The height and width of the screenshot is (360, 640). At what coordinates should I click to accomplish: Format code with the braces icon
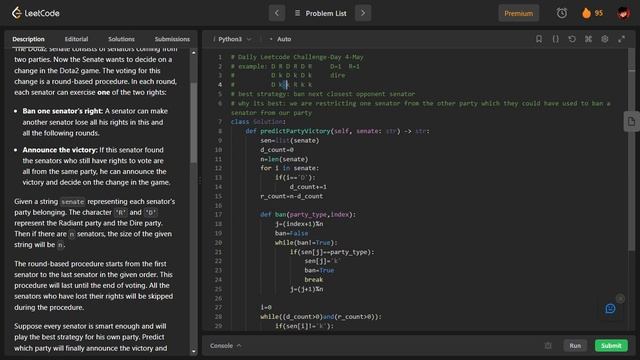[x=556, y=39]
